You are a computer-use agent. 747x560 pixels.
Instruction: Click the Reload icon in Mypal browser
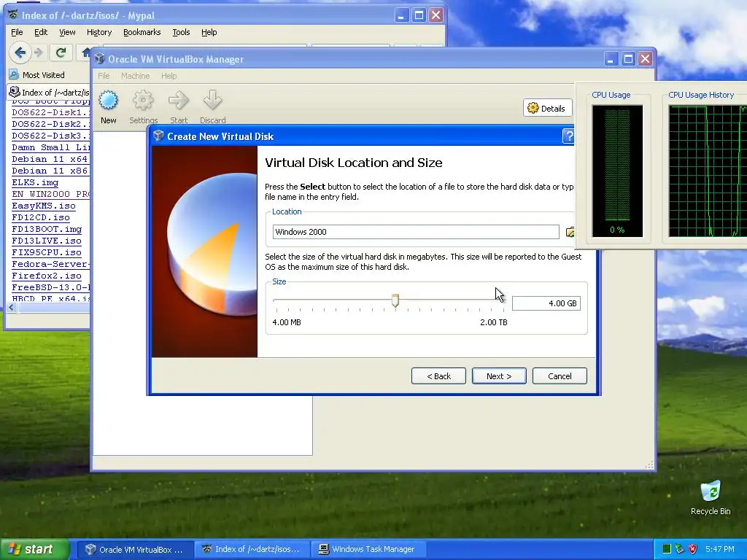tap(61, 52)
